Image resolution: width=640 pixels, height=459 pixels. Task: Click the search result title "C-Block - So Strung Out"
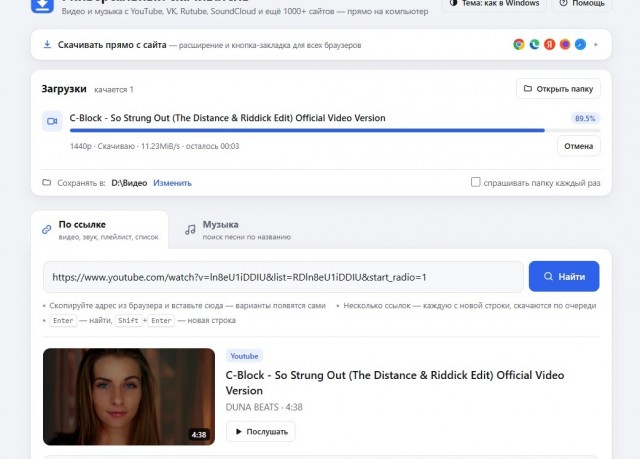pyautogui.click(x=395, y=383)
